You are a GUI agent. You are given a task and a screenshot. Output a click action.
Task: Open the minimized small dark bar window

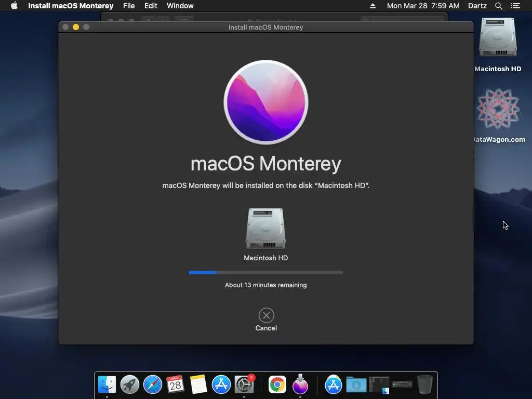coord(402,384)
